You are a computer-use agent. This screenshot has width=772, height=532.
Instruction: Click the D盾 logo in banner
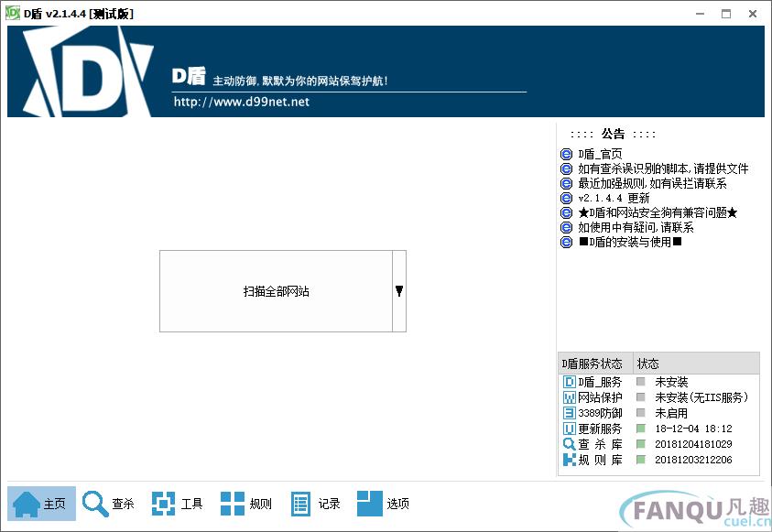pos(89,71)
